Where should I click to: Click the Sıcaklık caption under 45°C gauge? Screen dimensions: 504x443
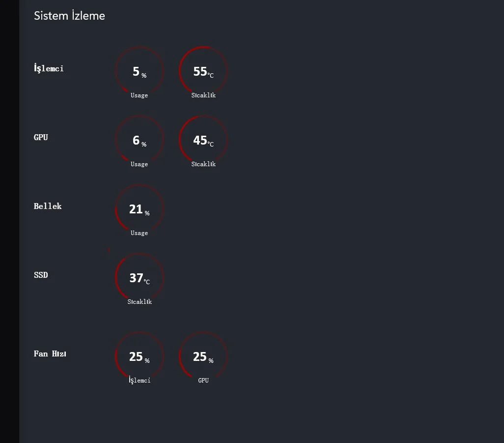coord(203,164)
